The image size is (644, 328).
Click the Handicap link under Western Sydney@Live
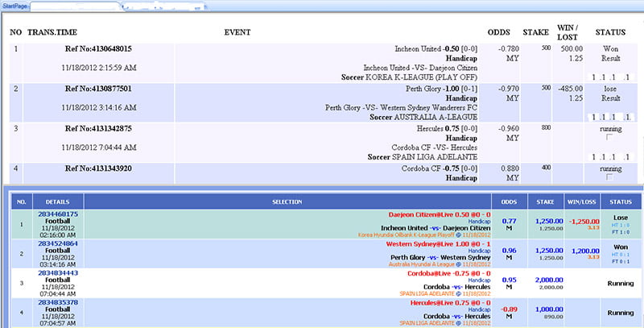click(479, 251)
